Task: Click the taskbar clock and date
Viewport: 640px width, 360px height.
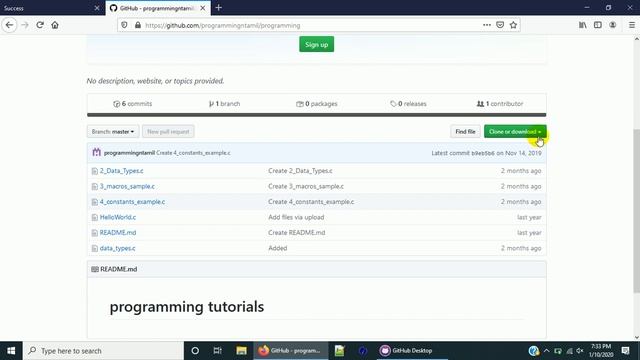Action: tap(601, 351)
